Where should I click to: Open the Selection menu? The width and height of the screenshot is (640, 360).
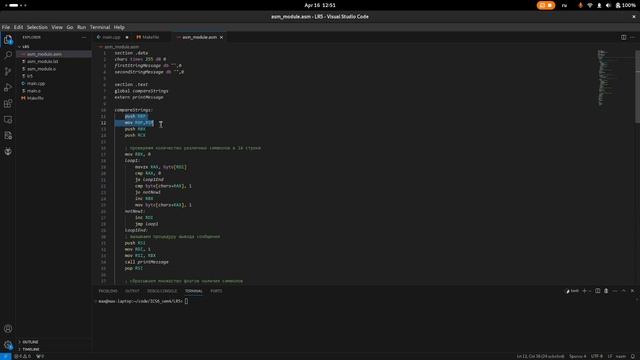(x=37, y=27)
